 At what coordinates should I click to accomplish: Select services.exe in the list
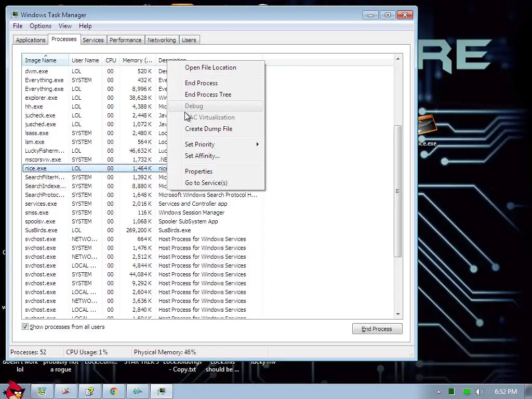(x=142, y=204)
